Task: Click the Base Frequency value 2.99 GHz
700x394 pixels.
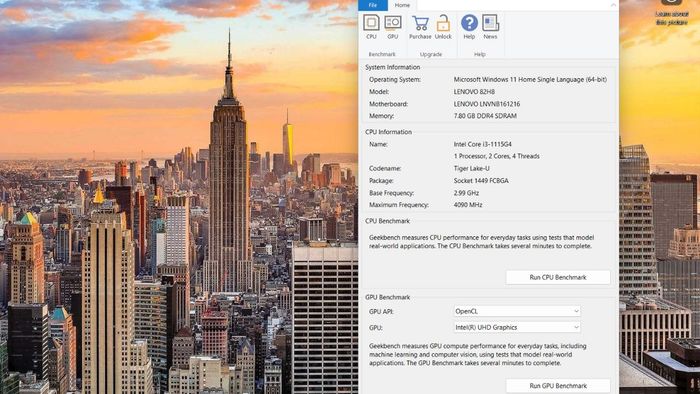Action: (466, 193)
